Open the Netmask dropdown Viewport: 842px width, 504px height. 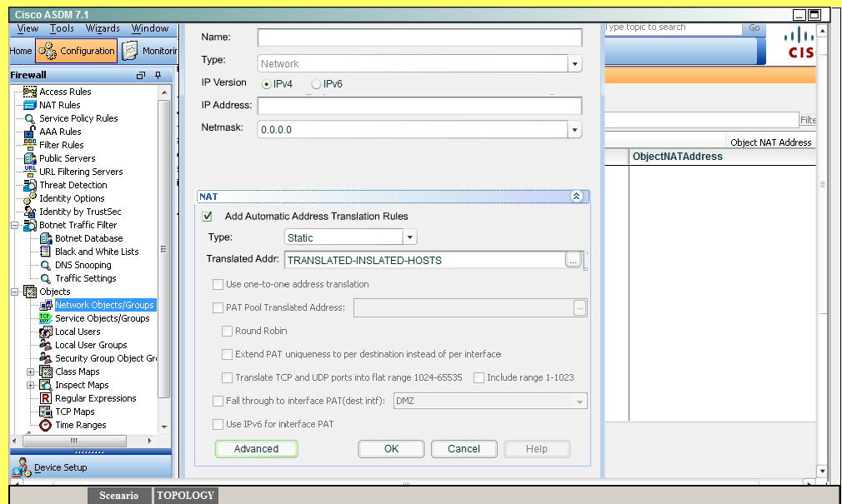[574, 130]
